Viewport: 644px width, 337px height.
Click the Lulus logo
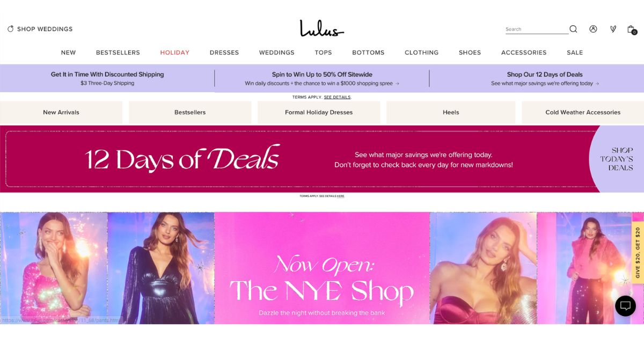(x=322, y=28)
